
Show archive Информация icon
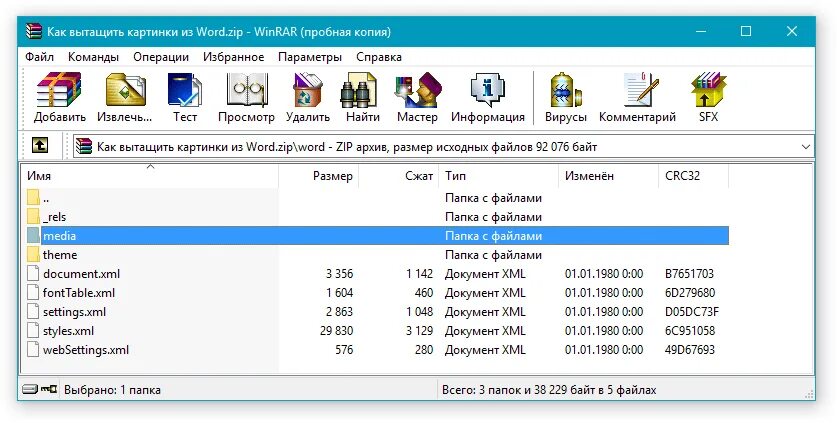(x=487, y=90)
